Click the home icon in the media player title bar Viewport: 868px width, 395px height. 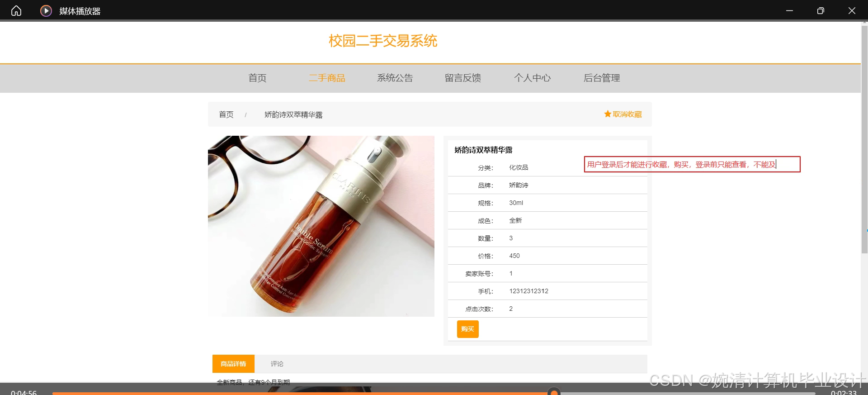16,10
